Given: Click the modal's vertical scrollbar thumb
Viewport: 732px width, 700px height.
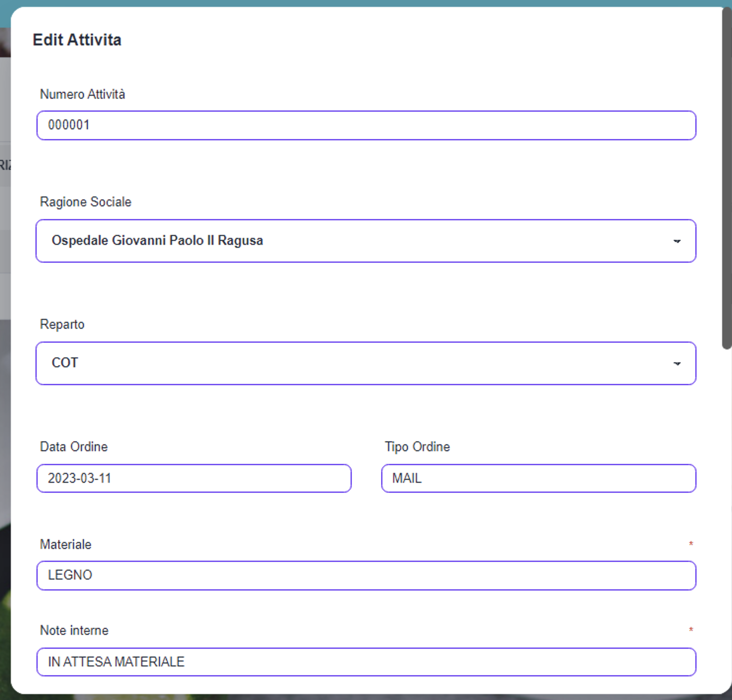Looking at the screenshot, I should tap(727, 178).
